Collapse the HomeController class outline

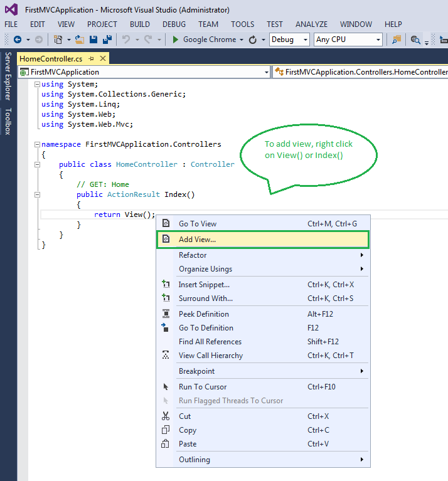(x=37, y=164)
